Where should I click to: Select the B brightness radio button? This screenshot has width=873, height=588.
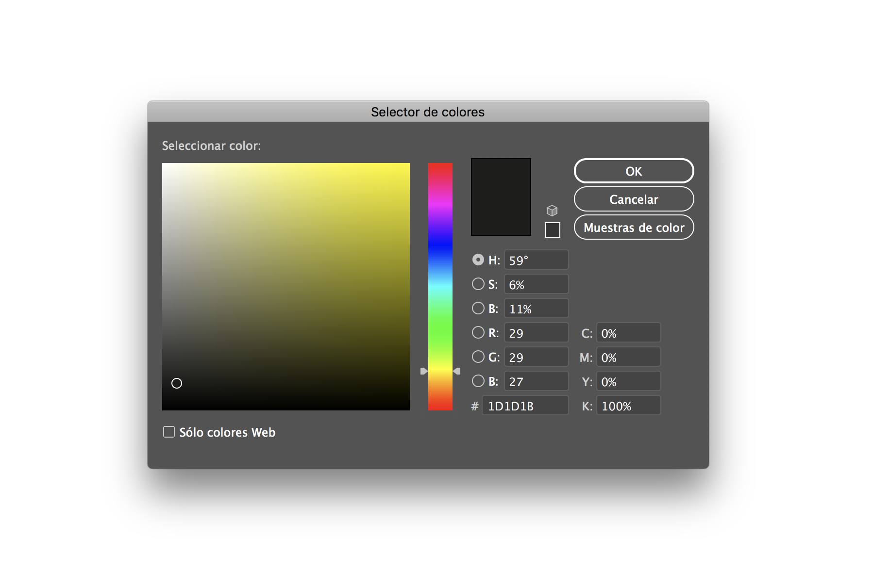pyautogui.click(x=478, y=308)
